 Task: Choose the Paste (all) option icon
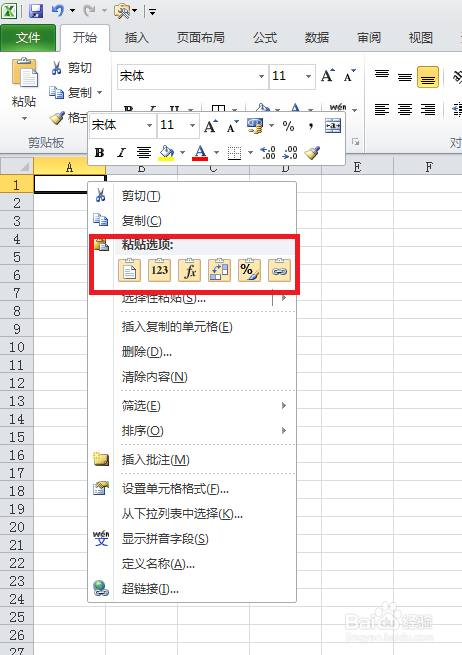click(x=129, y=270)
